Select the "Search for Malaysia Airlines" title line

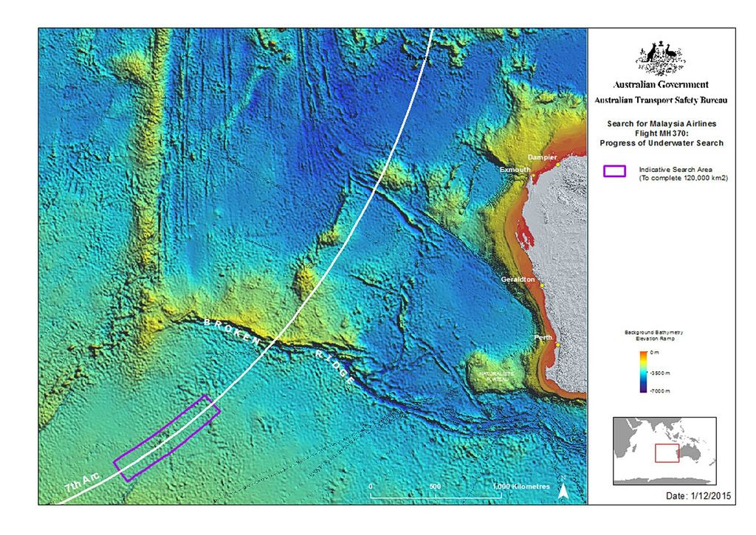pos(661,124)
